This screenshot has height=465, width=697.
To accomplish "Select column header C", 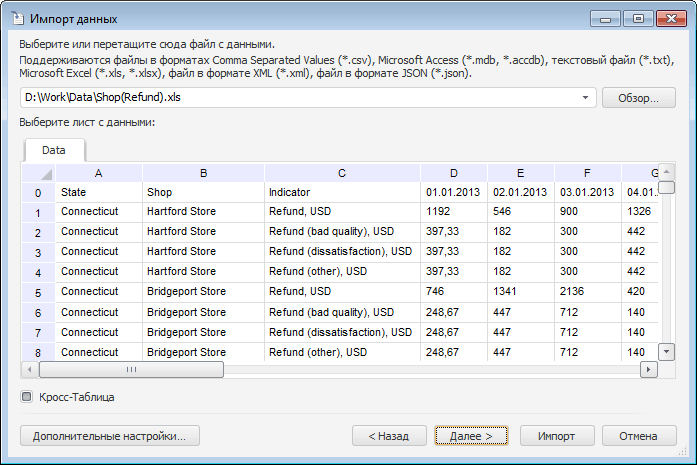I will point(341,173).
